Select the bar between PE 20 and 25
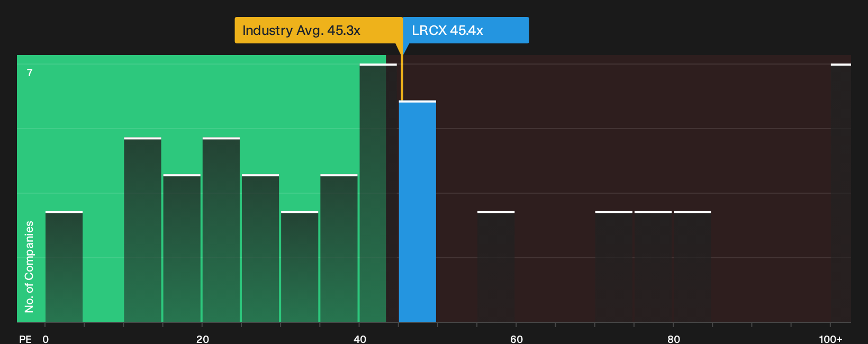 click(x=221, y=230)
